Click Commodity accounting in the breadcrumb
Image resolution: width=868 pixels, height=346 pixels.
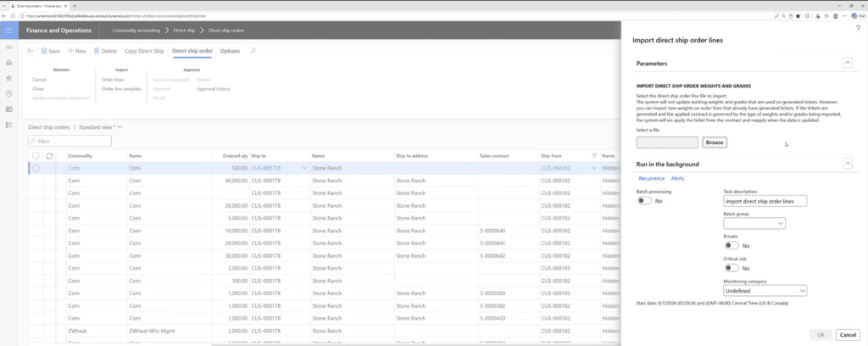(136, 30)
